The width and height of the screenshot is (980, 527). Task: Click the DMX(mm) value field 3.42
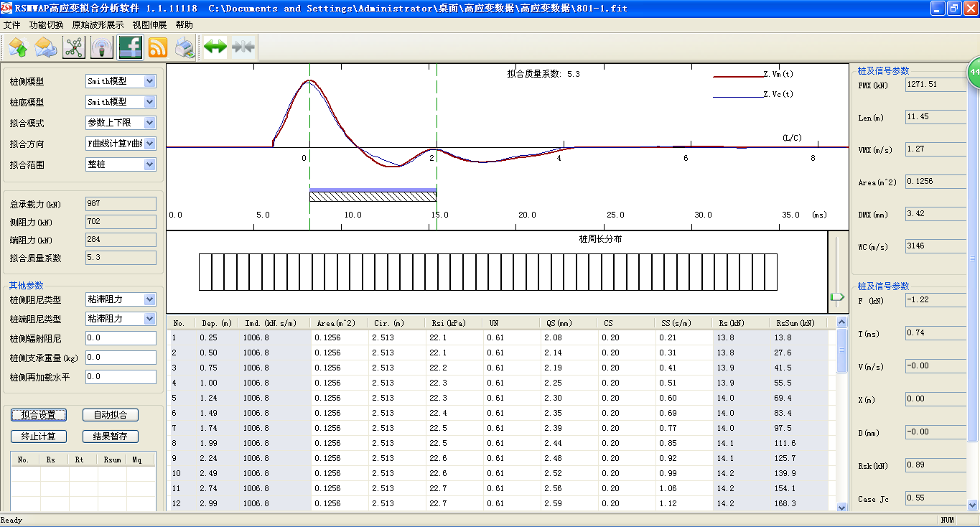(x=935, y=213)
